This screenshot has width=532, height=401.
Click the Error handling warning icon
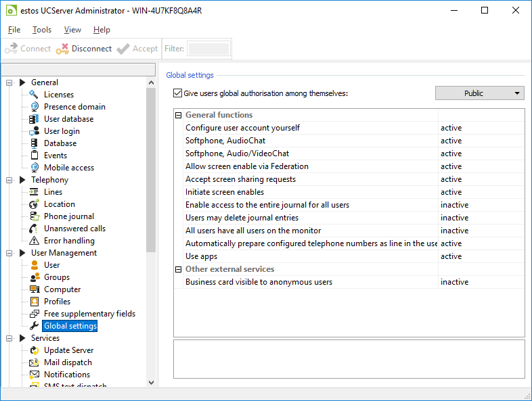[34, 241]
